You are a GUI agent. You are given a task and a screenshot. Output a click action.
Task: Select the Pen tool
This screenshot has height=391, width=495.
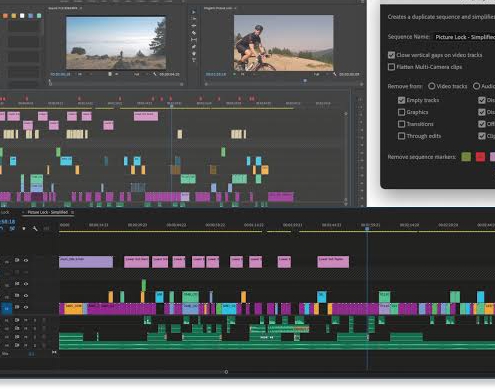coord(194,47)
